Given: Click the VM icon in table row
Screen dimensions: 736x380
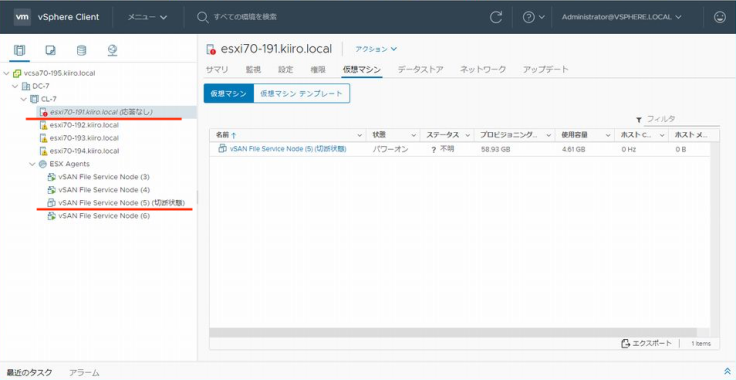Looking at the screenshot, I should point(222,149).
